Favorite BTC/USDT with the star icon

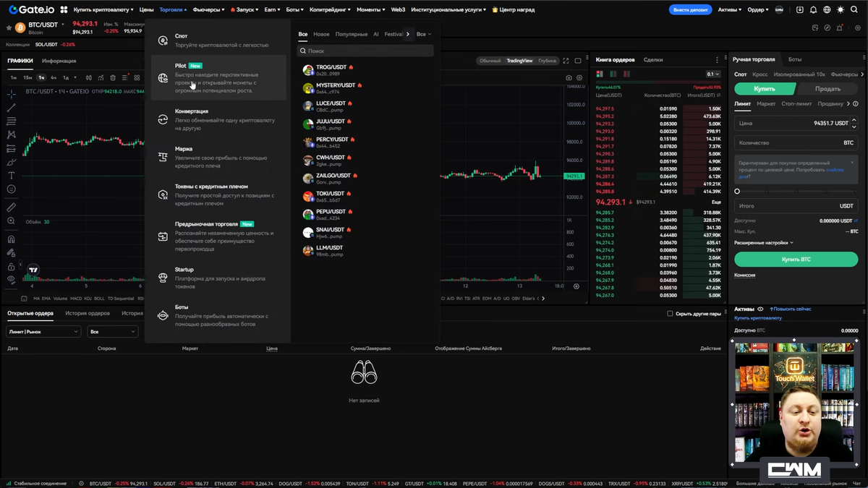click(9, 27)
